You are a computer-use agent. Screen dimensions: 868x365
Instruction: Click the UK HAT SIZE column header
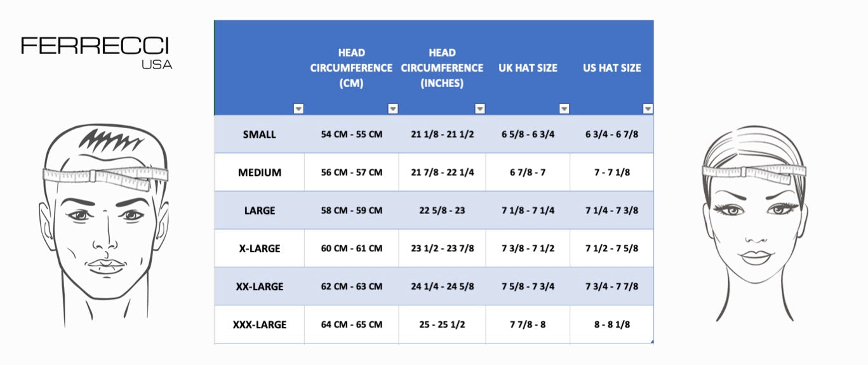[528, 68]
